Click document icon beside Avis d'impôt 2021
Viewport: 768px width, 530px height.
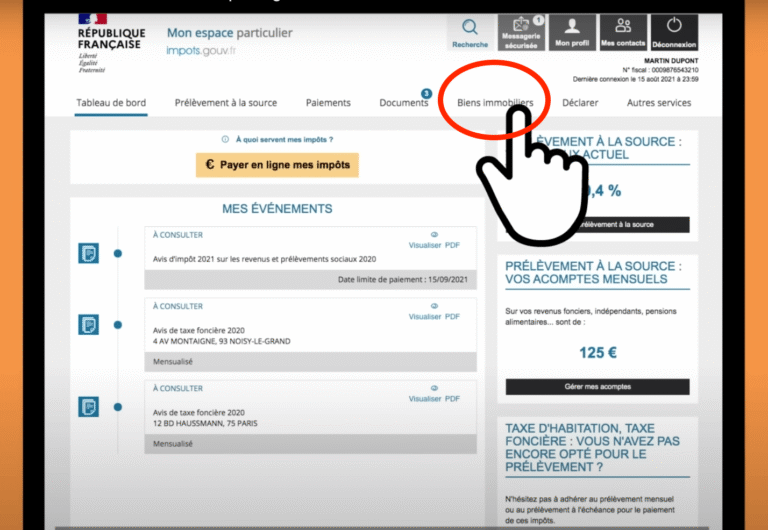[89, 253]
